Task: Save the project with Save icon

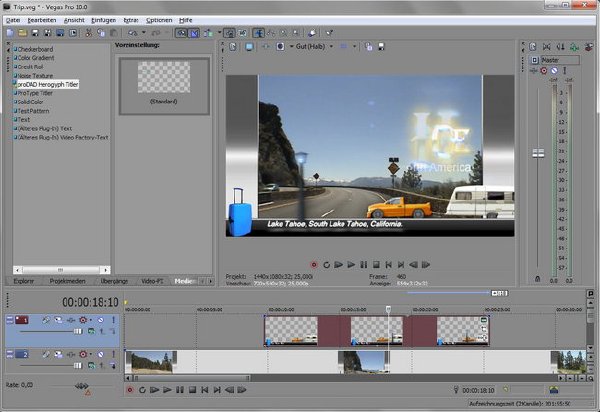Action: tap(35, 33)
